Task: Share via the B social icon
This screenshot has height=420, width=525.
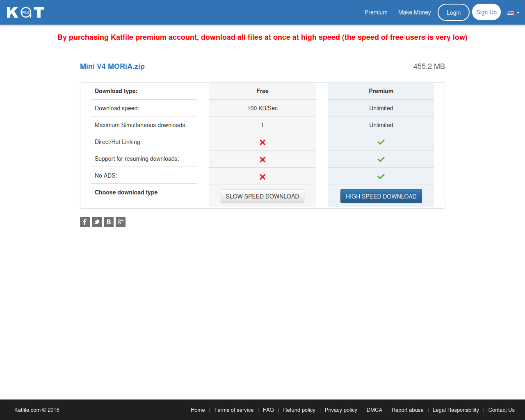Action: (x=109, y=222)
